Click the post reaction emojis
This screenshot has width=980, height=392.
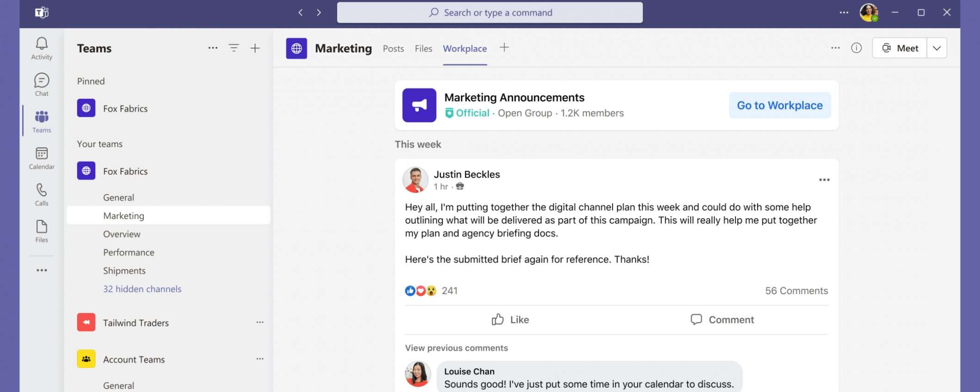(x=421, y=291)
